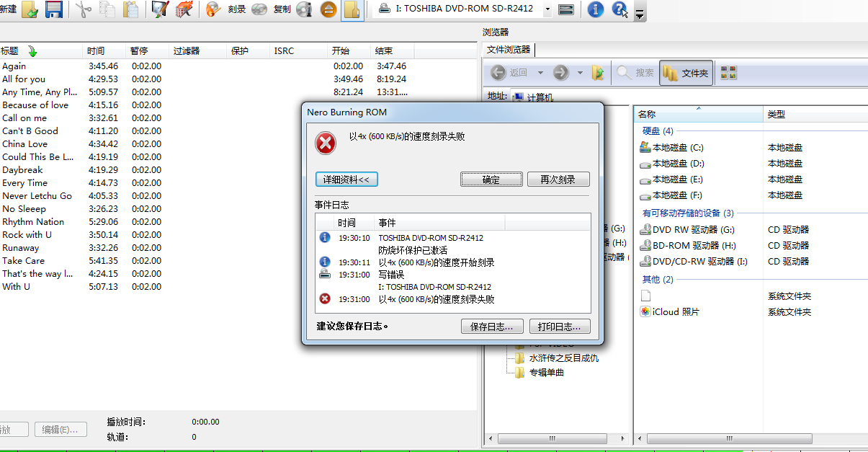The image size is (868, 452).
Task: Click the folder tree horizontal scrollbar
Action: click(x=552, y=438)
